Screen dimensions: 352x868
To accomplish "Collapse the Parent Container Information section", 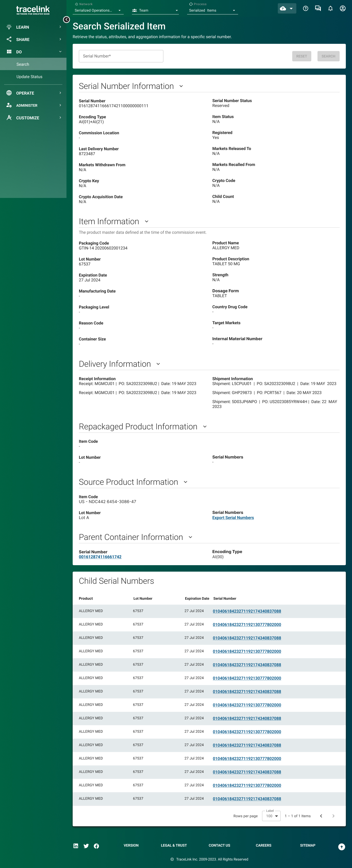I will tap(190, 537).
